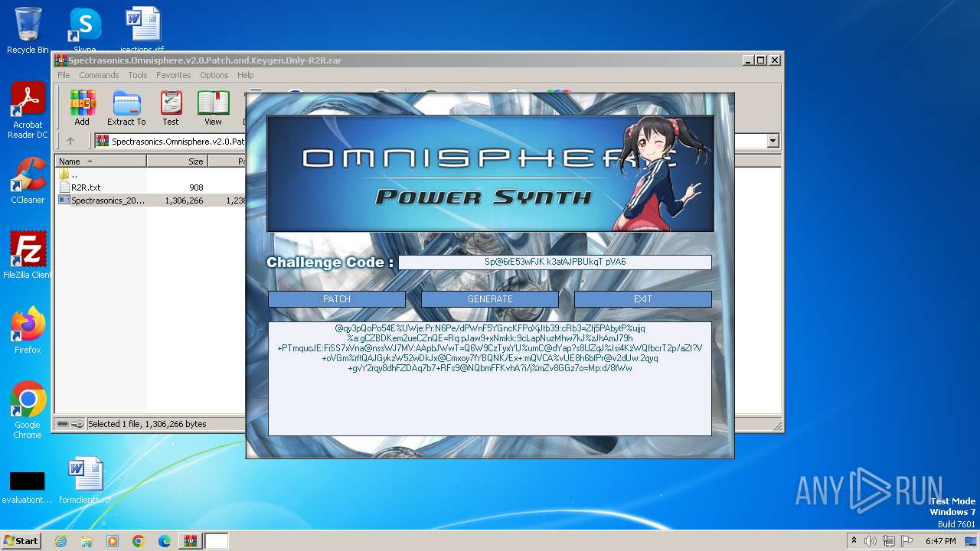Open Chrome from the taskbar

tap(139, 541)
